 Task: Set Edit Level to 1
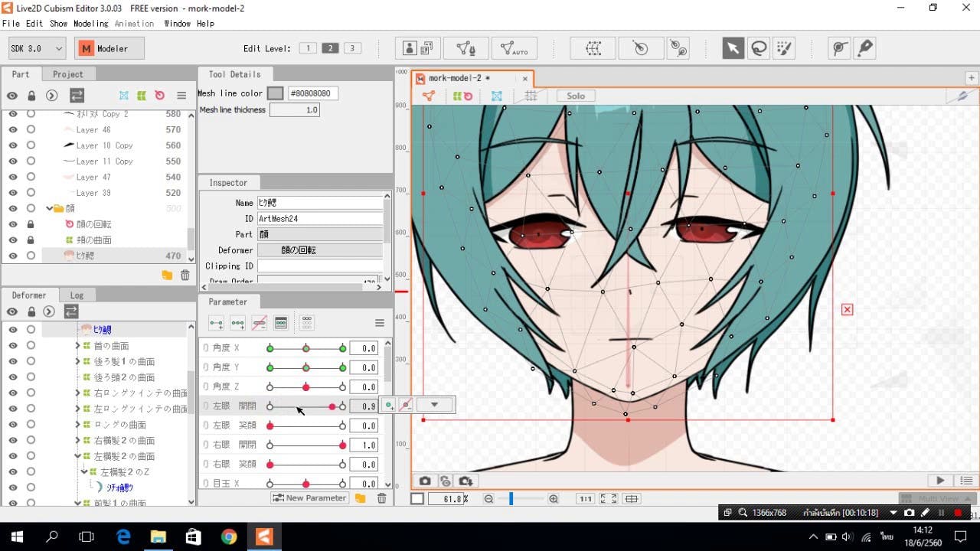coord(307,48)
